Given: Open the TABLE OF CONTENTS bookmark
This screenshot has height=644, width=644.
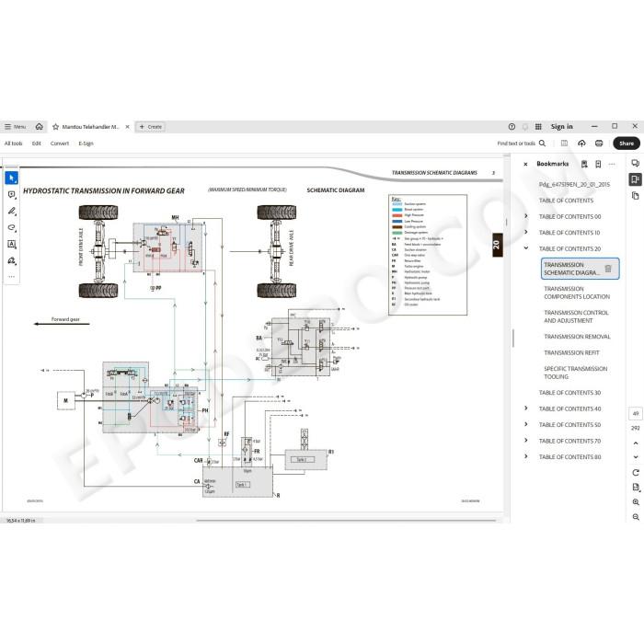Looking at the screenshot, I should (566, 201).
